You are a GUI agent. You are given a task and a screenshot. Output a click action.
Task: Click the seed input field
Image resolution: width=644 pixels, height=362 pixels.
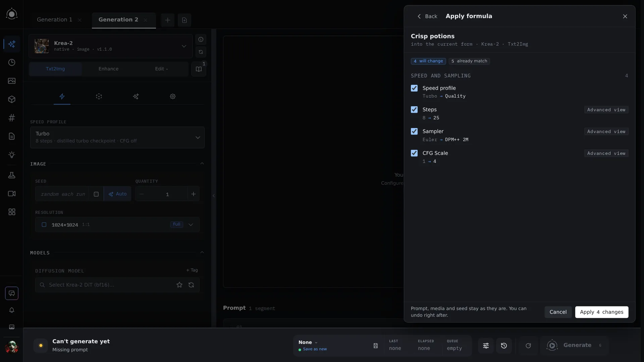(x=62, y=194)
